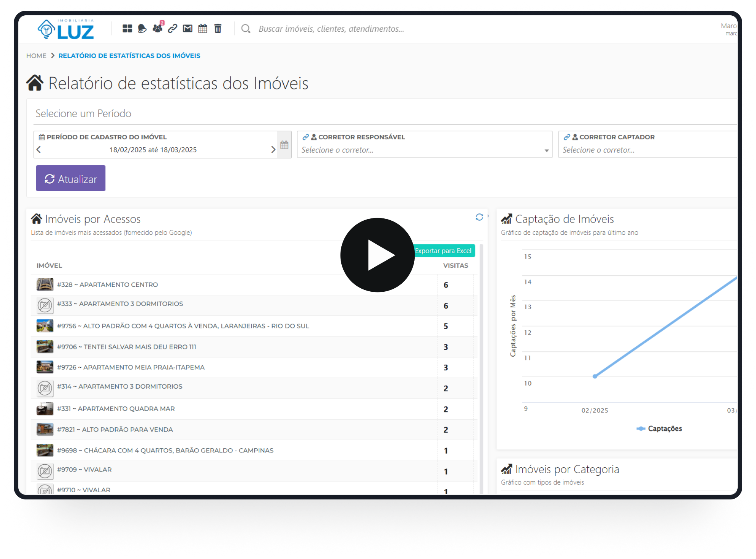
Task: Play the video overlay
Action: click(377, 255)
